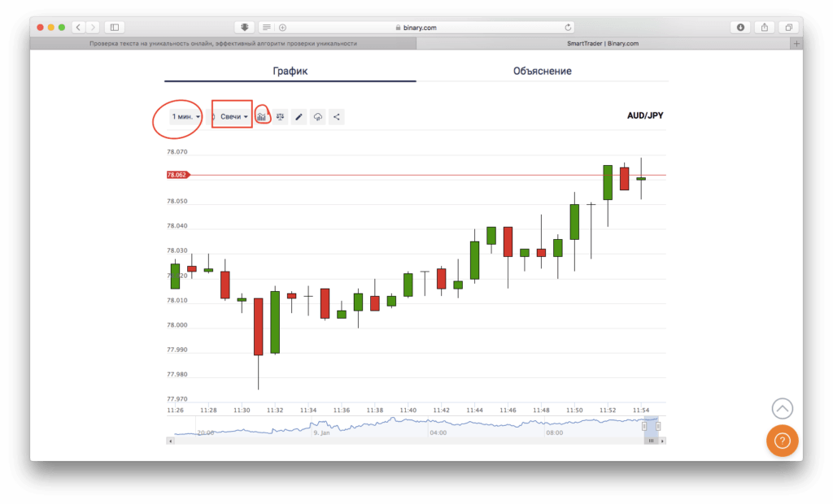Image resolution: width=833 pixels, height=504 pixels.
Task: Click the binary.com address bar
Action: (415, 28)
